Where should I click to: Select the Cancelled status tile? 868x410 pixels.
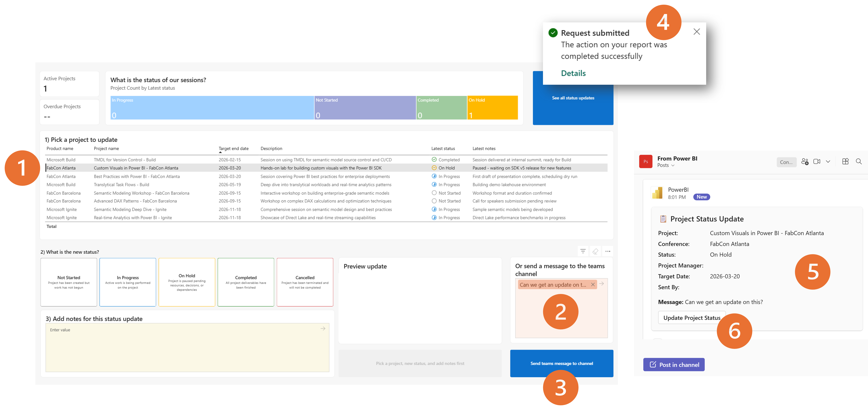pyautogui.click(x=305, y=282)
